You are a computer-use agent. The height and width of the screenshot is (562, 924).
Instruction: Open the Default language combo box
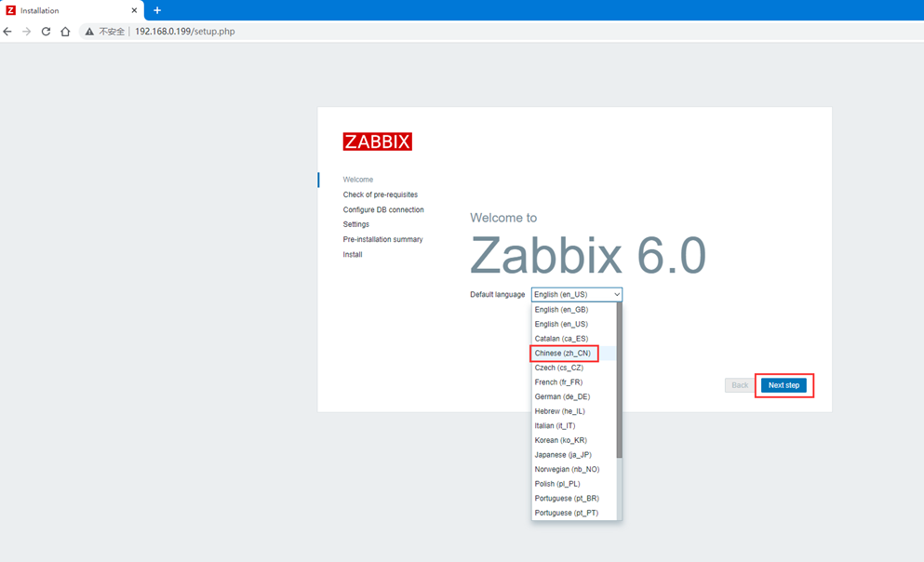tap(576, 295)
